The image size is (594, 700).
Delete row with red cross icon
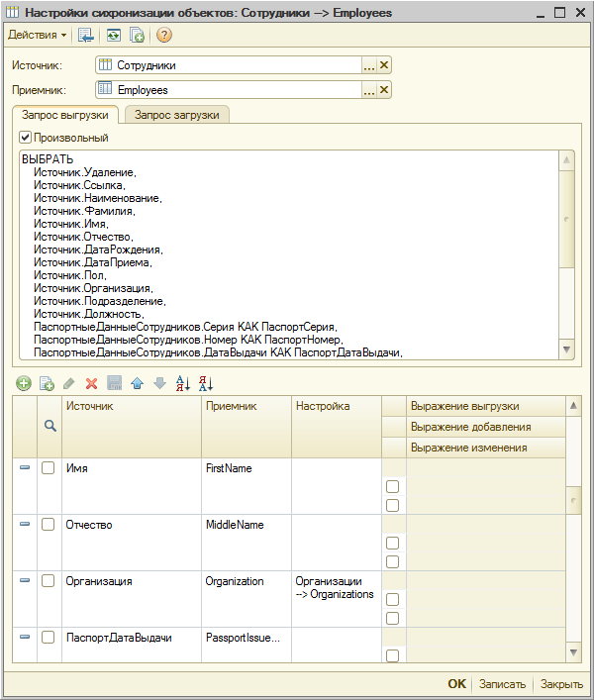pyautogui.click(x=91, y=383)
